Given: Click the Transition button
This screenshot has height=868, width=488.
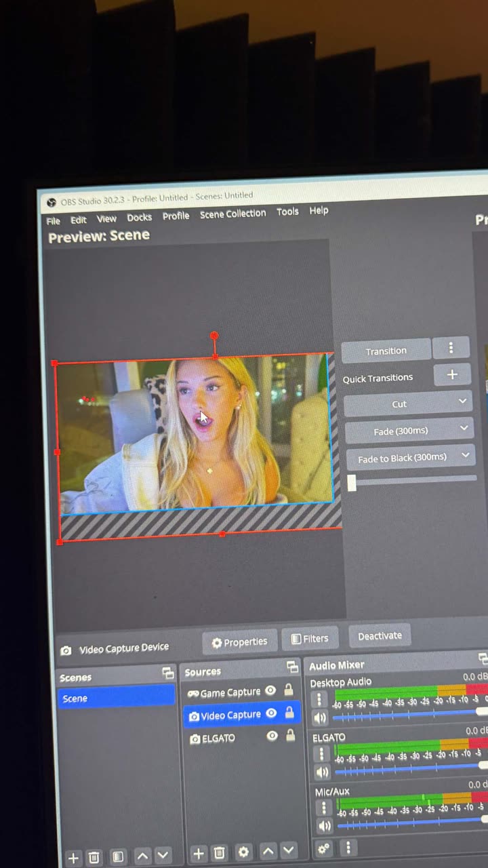Looking at the screenshot, I should pos(386,351).
